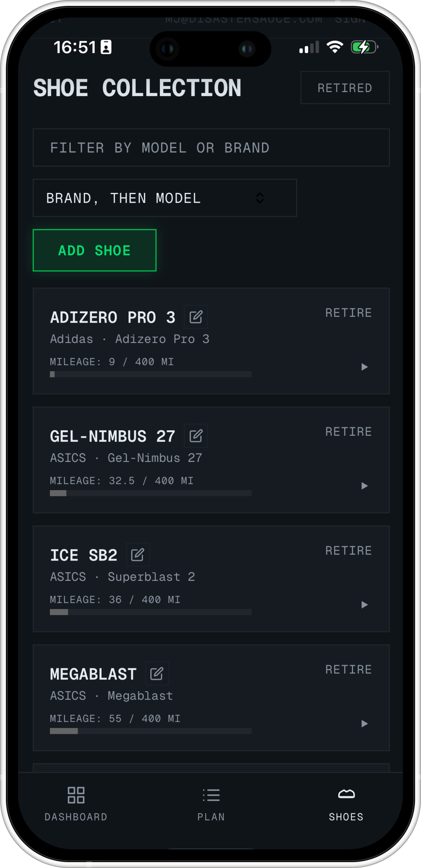Screen dimensions: 421x868
Task: Tap the edit pencil next to Ice SB2
Action: click(137, 555)
